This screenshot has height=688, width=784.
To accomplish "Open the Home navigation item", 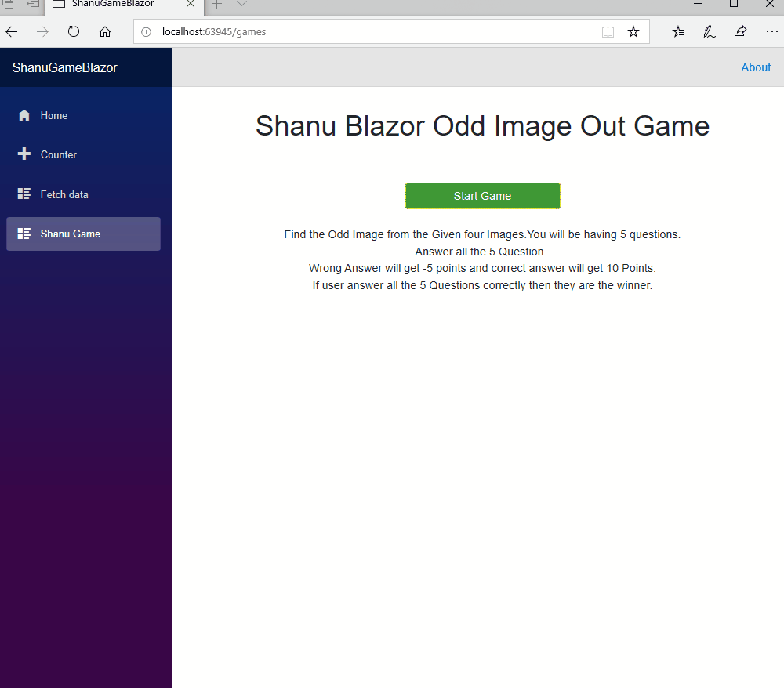I will pos(84,115).
